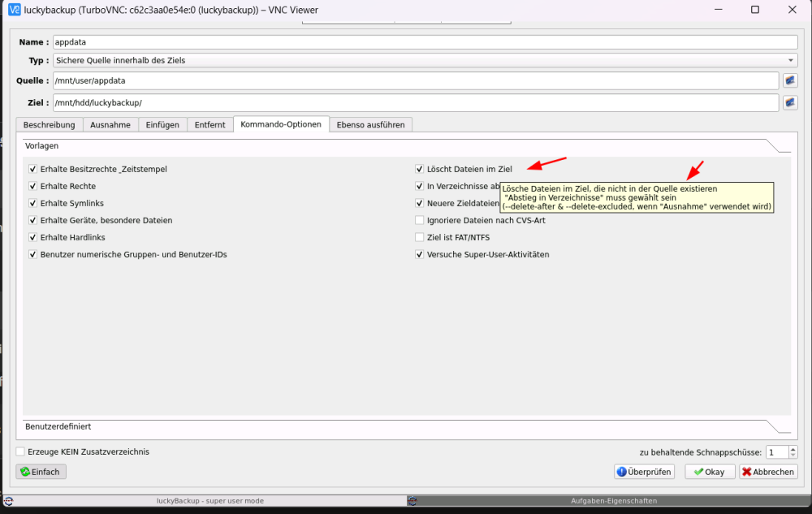Click the Überprüfen button
Screen dimensions: 812x514
tap(644, 472)
